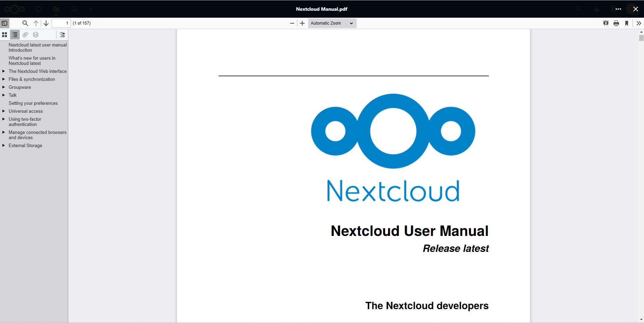The height and width of the screenshot is (323, 644).
Task: Click the bookmark current view icon
Action: (626, 23)
